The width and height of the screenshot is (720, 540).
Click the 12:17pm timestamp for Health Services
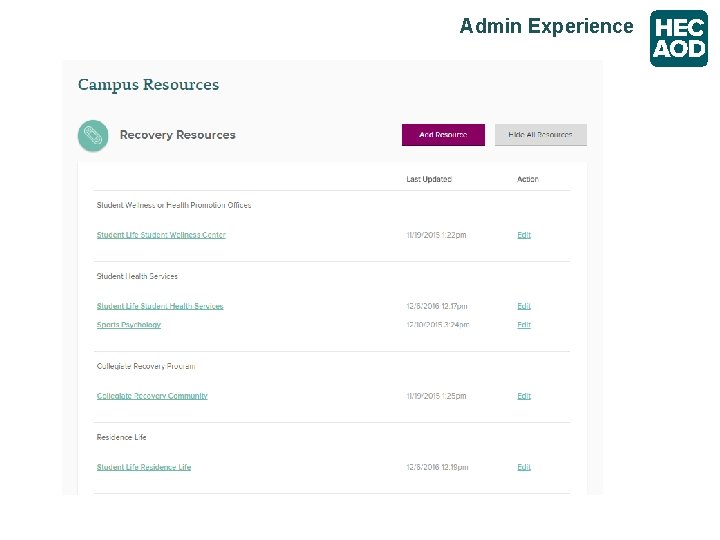click(437, 306)
